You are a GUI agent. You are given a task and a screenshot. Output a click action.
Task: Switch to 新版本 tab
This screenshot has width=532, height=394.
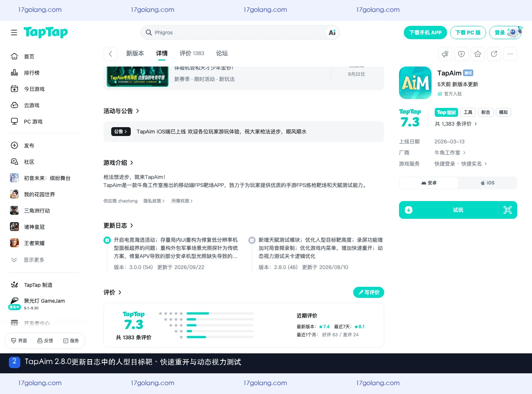pos(135,53)
